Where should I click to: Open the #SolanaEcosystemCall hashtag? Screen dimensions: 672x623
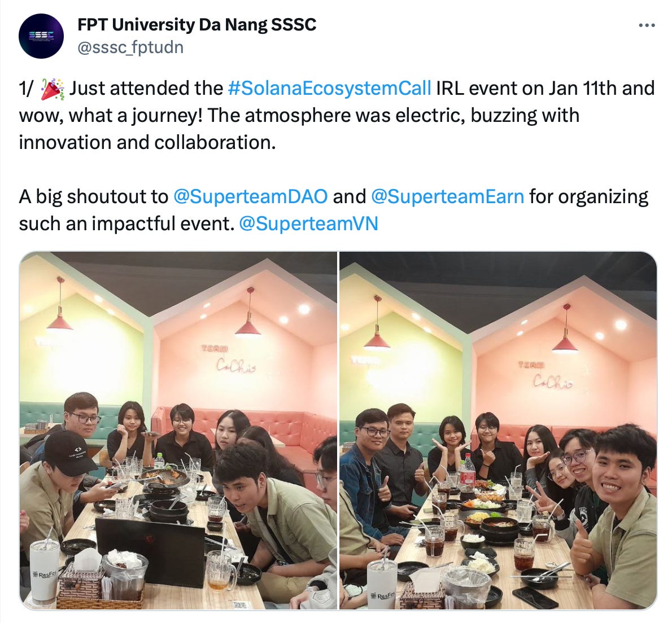point(329,88)
